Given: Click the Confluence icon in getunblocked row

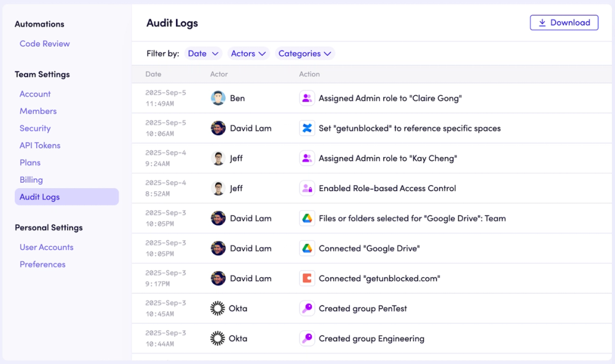Looking at the screenshot, I should coord(307,129).
